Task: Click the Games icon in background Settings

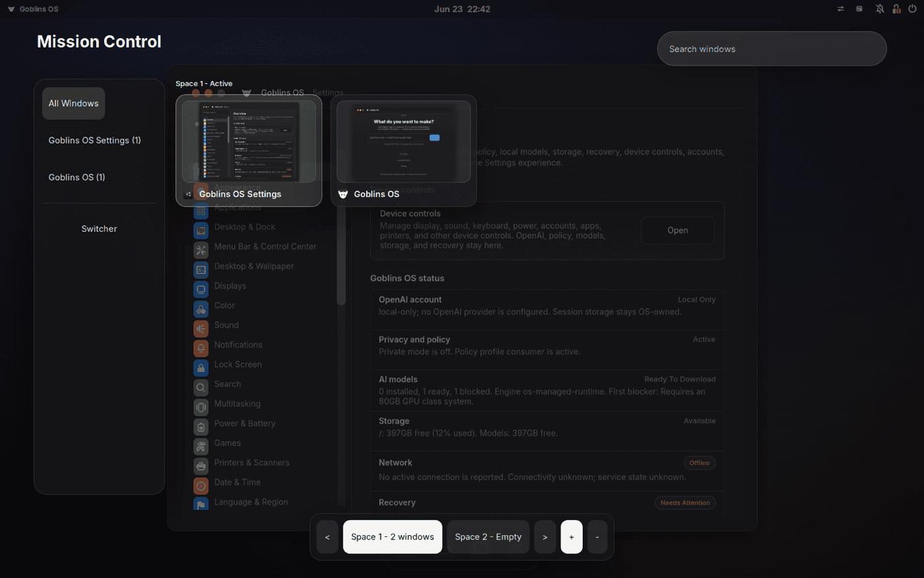Action: (201, 447)
